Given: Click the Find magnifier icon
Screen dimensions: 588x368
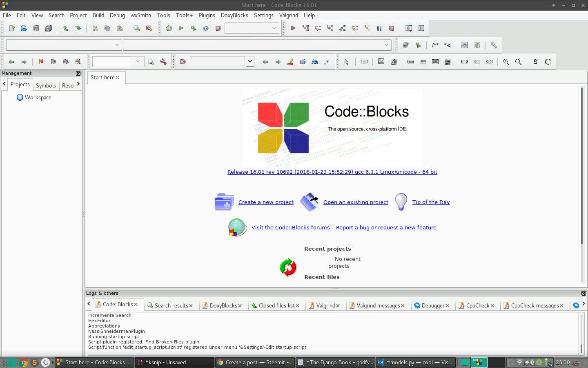Looking at the screenshot, I should pos(136,28).
